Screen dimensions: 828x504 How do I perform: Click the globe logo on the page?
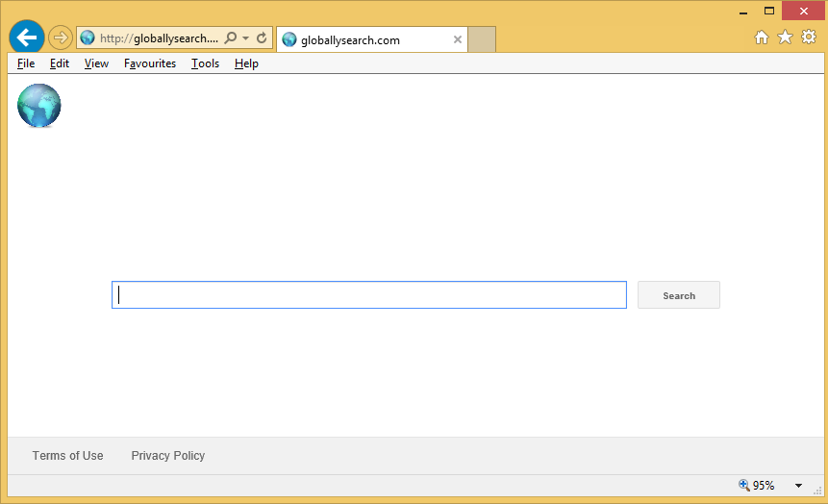pos(39,106)
